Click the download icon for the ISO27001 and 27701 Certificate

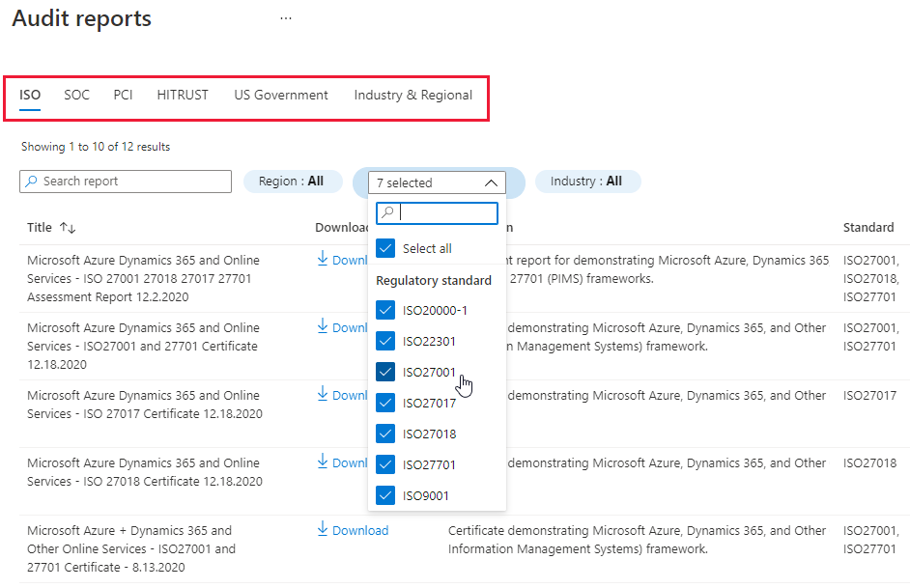[x=323, y=327]
